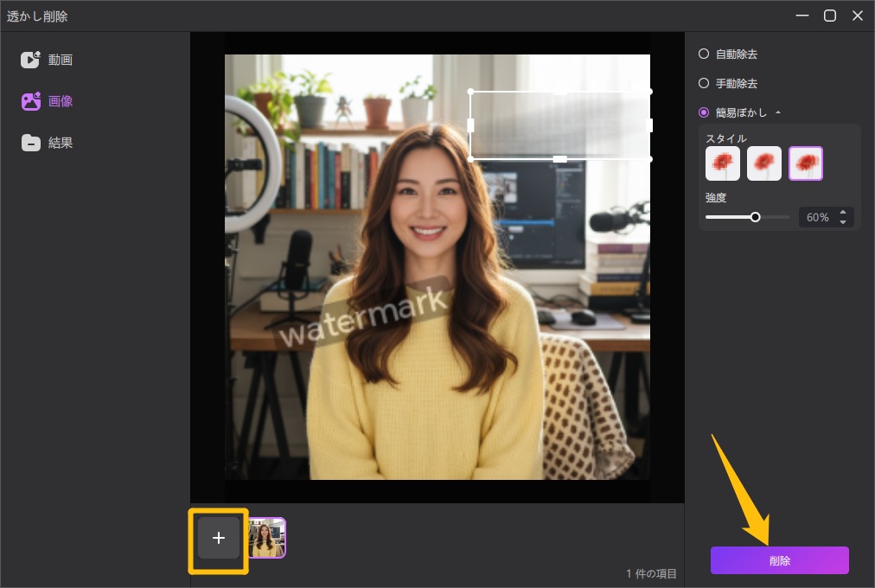875x588 pixels.
Task: Click the 画像 image icon in sidebar
Action: tap(31, 101)
